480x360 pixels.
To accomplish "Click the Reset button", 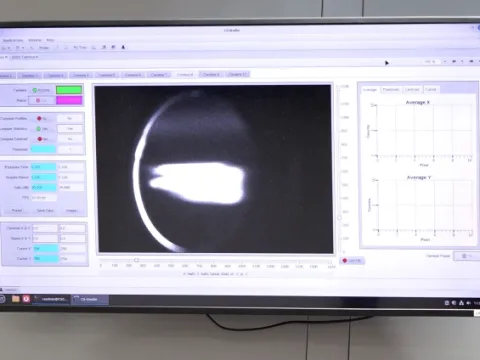I will point(17,211).
